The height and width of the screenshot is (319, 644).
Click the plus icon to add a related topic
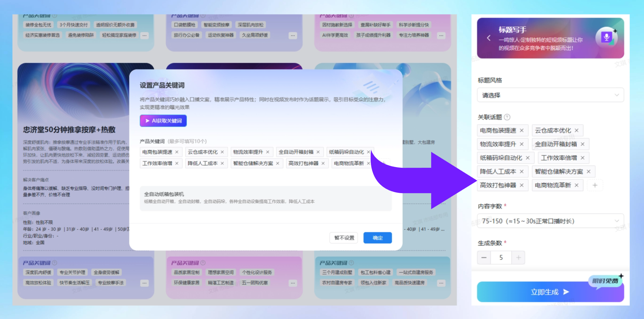click(x=595, y=185)
